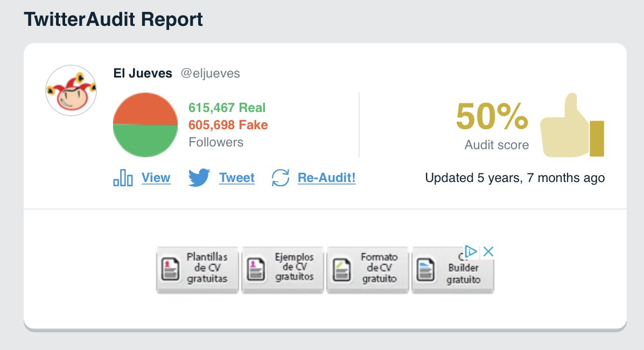This screenshot has height=350, width=644.
Task: Click the El Jueves jester avatar
Action: (71, 90)
